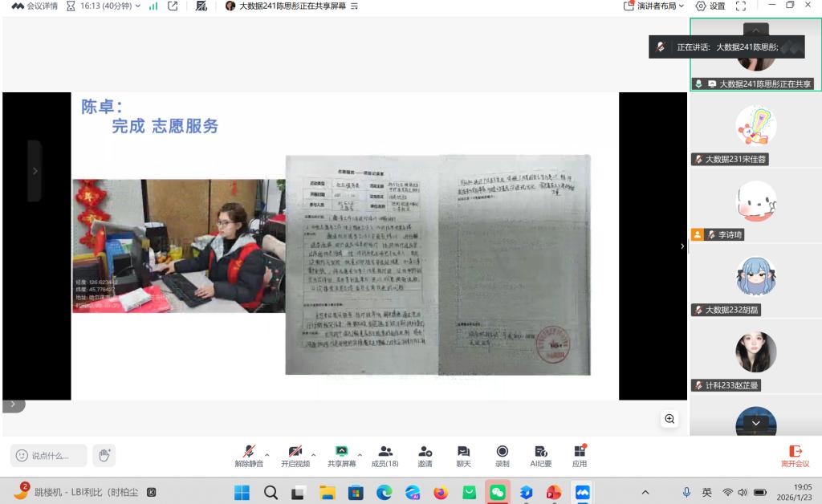
Task: Expand video options arrow beside 开启视频
Action: 313,455
